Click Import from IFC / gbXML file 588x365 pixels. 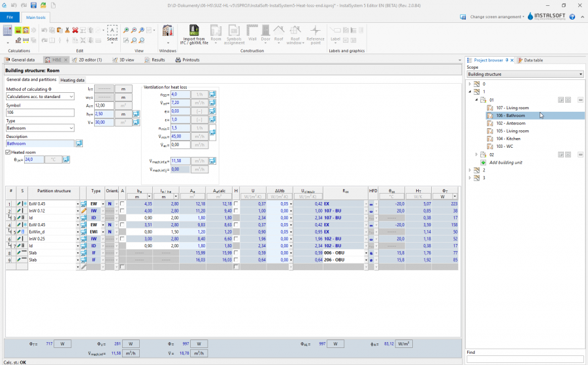click(195, 34)
